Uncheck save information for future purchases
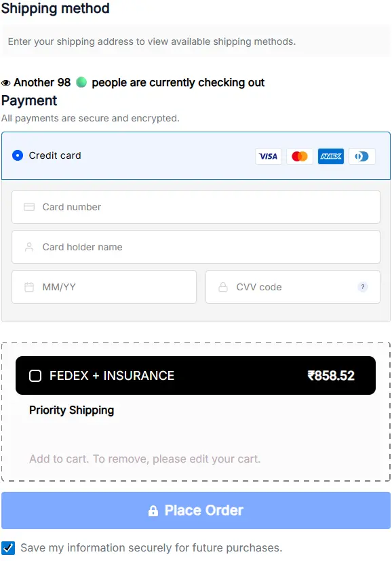Screen dimensions: 392x561 click(9, 547)
